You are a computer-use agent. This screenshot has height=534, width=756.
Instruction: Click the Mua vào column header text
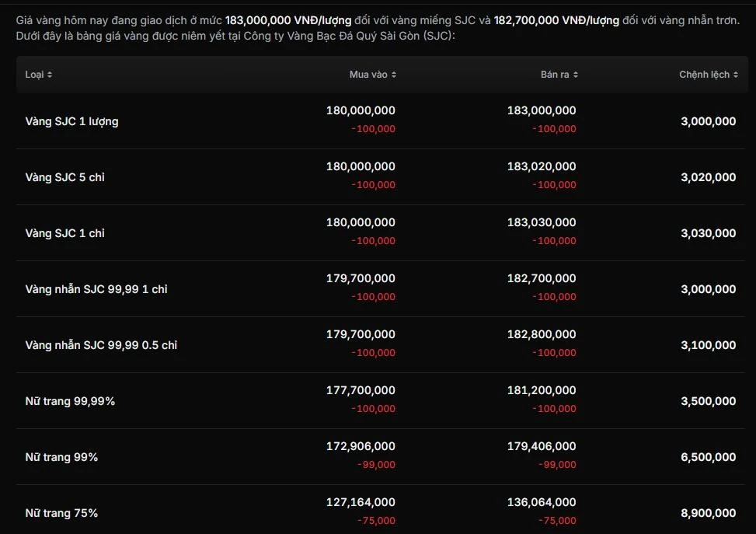pyautogui.click(x=368, y=75)
